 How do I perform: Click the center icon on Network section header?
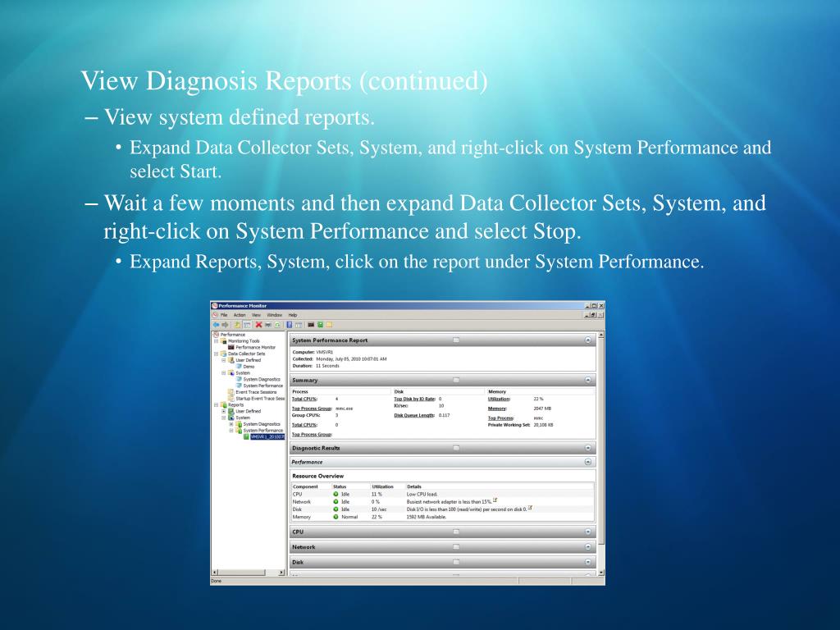456,547
